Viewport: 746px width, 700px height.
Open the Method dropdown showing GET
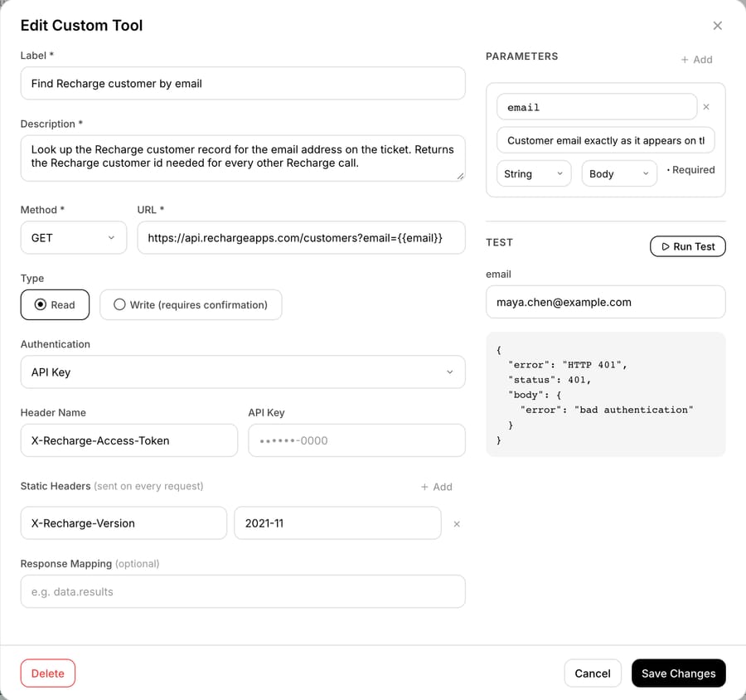click(x=73, y=238)
